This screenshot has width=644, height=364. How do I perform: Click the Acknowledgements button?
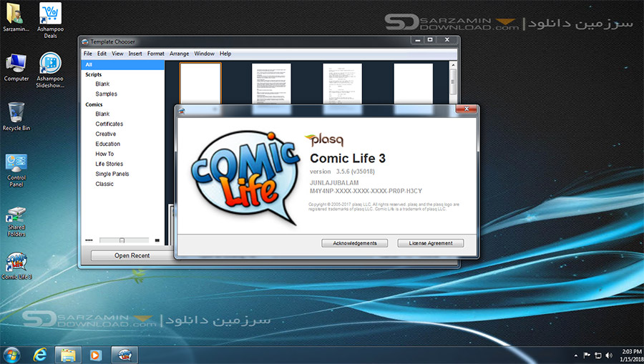click(x=354, y=243)
